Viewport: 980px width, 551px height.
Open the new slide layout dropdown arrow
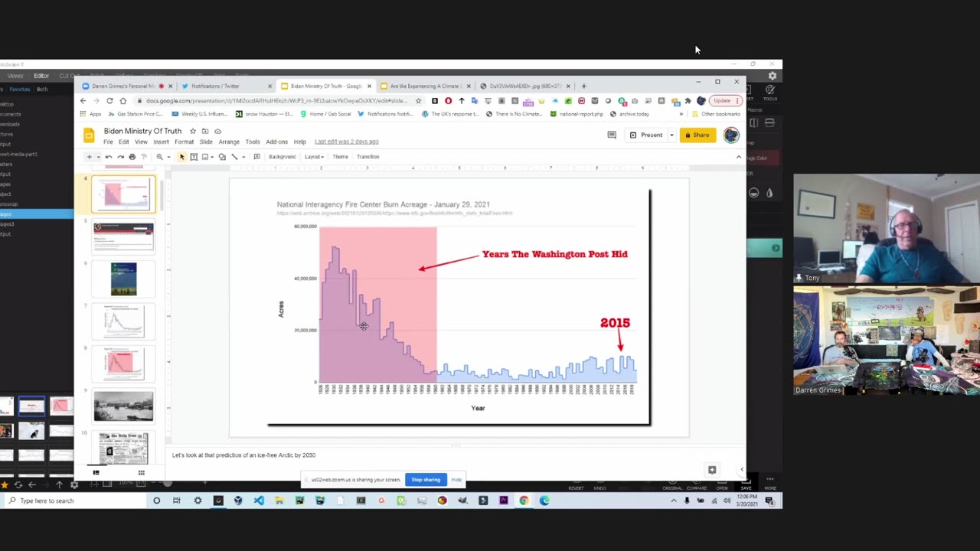point(98,157)
